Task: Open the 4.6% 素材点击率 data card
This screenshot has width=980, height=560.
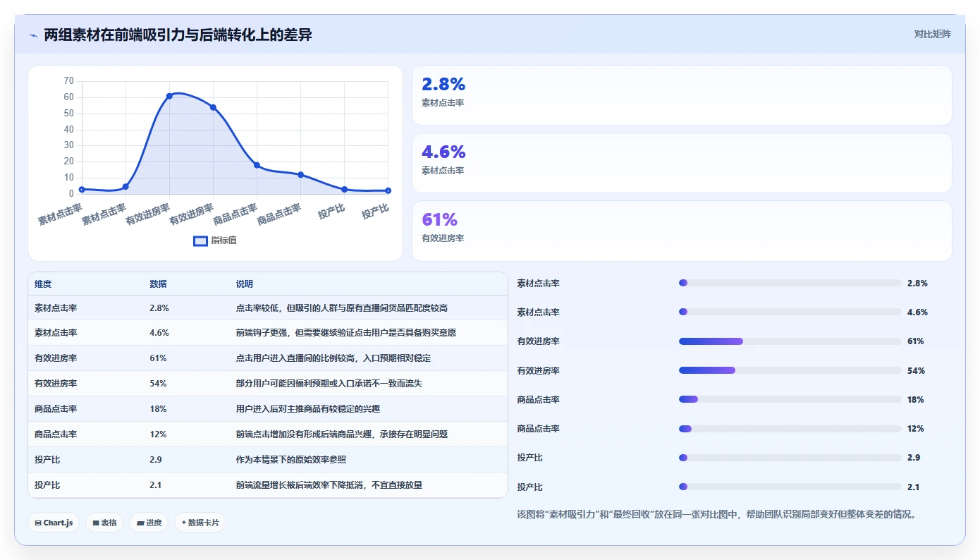Action: click(682, 163)
